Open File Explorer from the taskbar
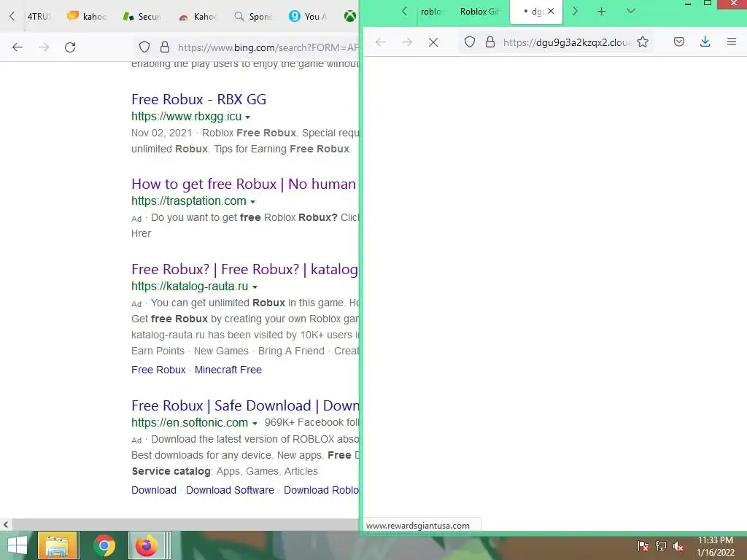Viewport: 747px width, 560px height. (x=57, y=545)
